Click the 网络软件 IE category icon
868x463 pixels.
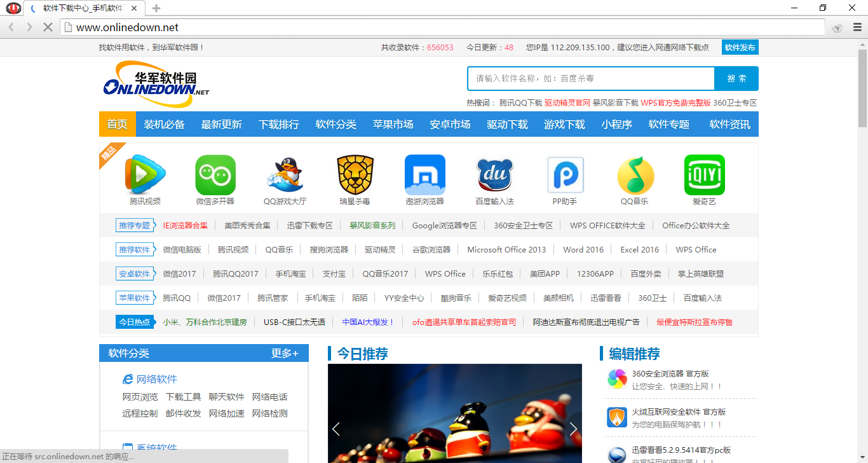[128, 379]
